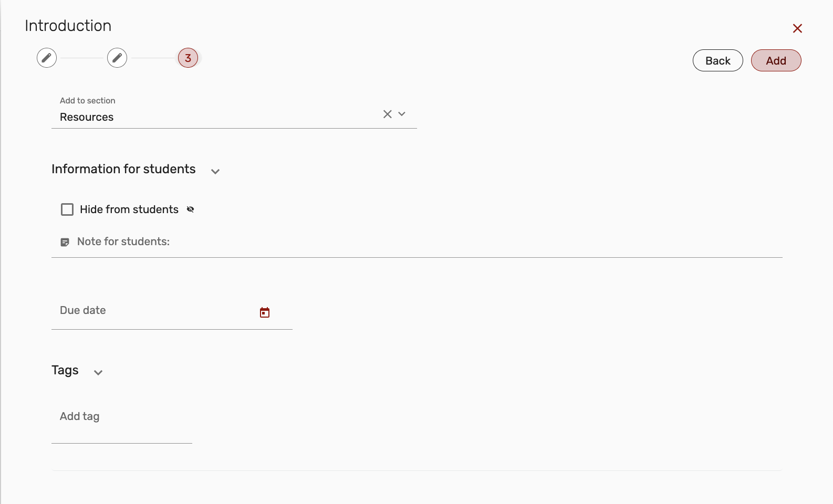833x504 pixels.
Task: Enable Hide from students checkbox
Action: pyautogui.click(x=67, y=209)
